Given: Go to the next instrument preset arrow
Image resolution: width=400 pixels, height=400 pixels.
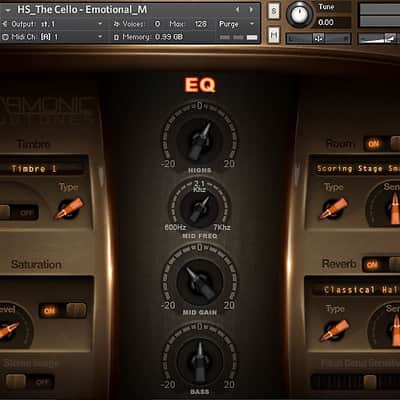Looking at the screenshot, I should pyautogui.click(x=251, y=10).
